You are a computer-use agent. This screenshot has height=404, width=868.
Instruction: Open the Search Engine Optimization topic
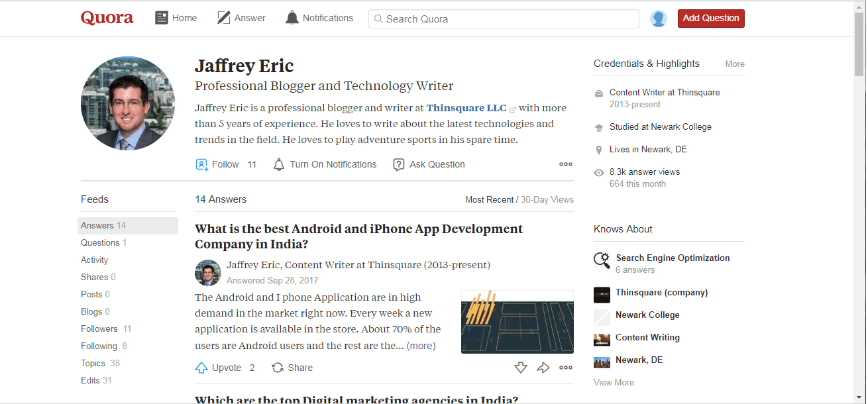673,258
